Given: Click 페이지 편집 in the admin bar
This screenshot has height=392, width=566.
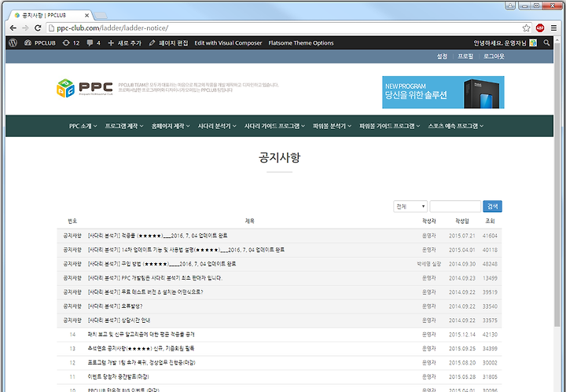Looking at the screenshot, I should [168, 43].
